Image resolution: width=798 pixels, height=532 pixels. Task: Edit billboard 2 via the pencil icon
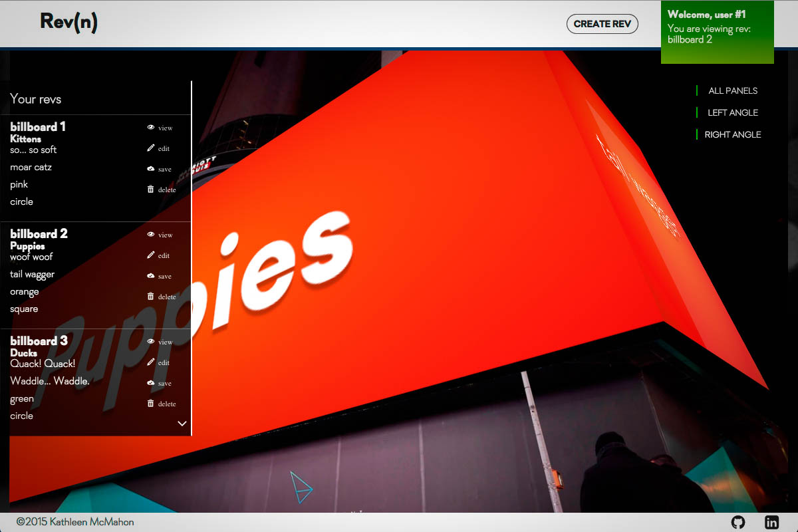(x=151, y=255)
